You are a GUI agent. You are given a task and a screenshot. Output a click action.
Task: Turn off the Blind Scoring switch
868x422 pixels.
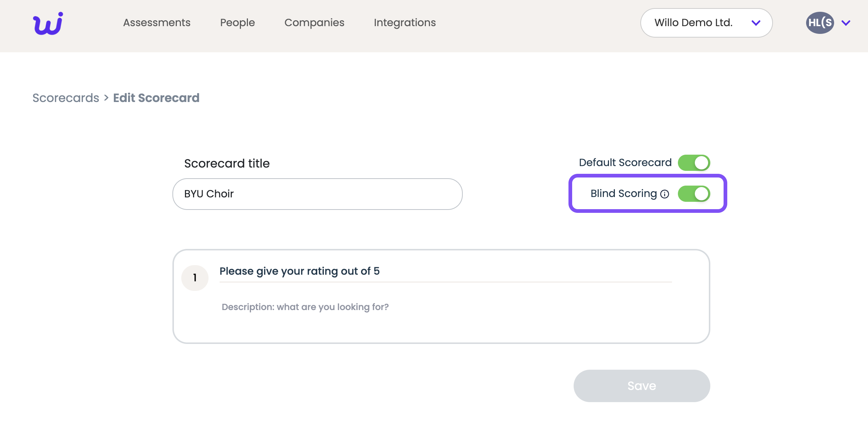point(694,194)
